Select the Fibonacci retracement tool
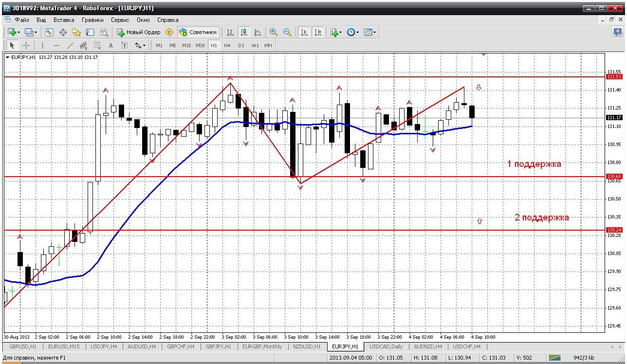Viewport: 627px width, 364px height. [97, 45]
